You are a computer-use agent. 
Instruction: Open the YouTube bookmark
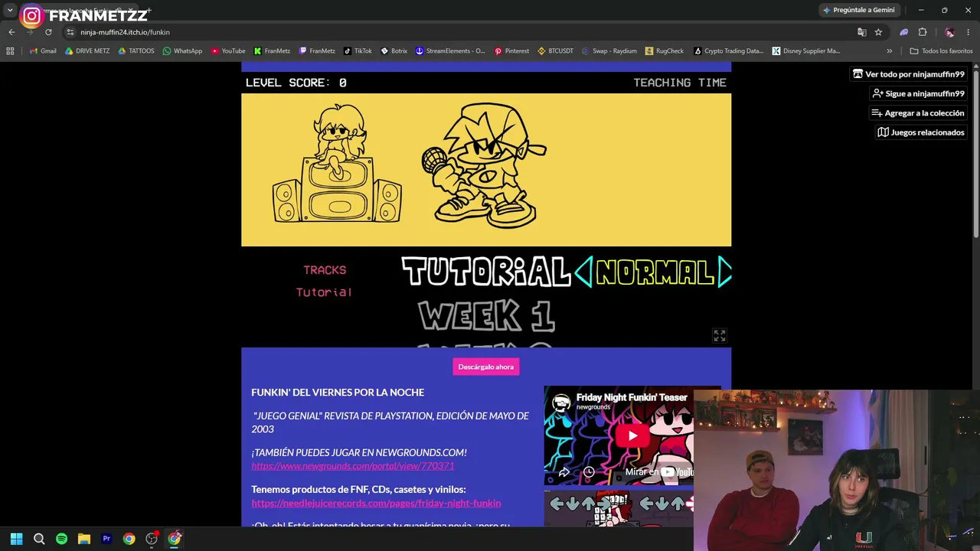coord(228,51)
